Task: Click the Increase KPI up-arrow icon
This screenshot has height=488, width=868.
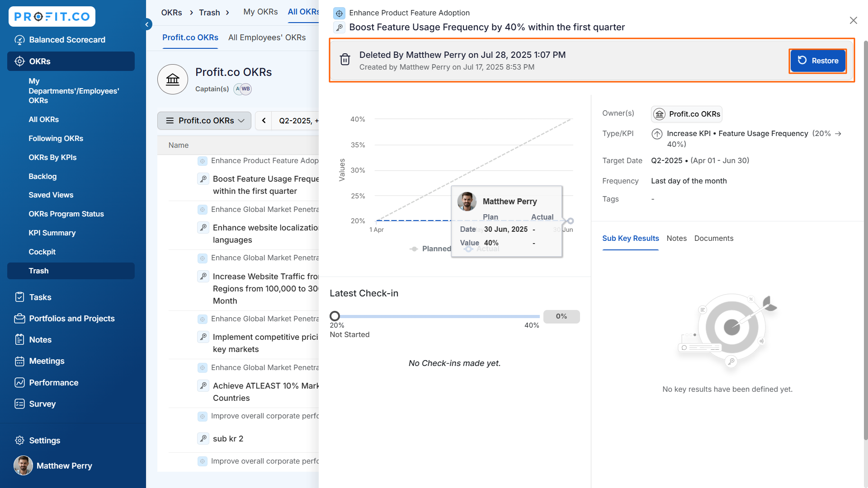Action: coord(657,134)
